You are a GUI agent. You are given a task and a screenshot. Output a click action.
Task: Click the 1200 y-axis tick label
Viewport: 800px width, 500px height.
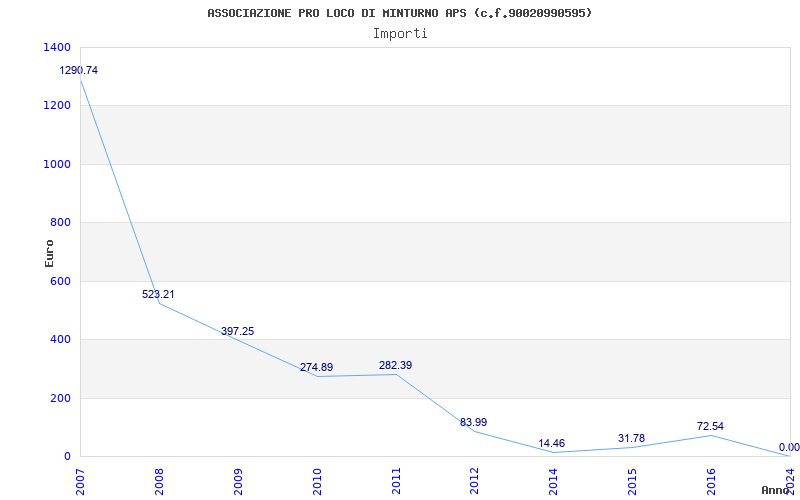pyautogui.click(x=58, y=106)
